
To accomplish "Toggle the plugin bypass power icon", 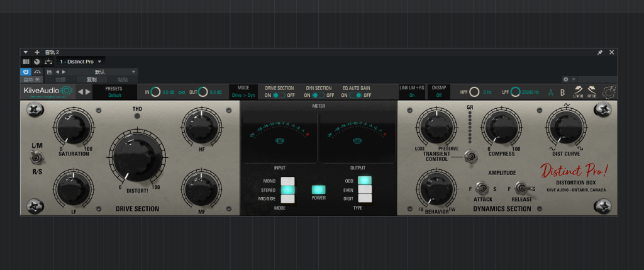I will [x=26, y=72].
